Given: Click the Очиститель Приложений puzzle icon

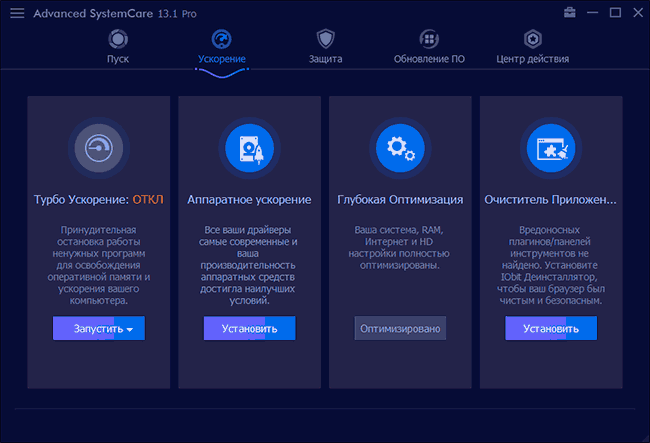Looking at the screenshot, I should (x=550, y=148).
